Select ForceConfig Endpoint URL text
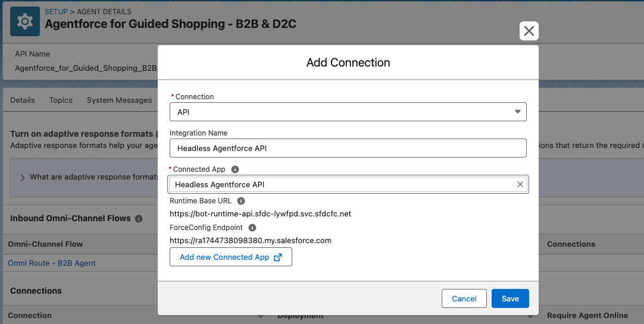 pyautogui.click(x=251, y=240)
